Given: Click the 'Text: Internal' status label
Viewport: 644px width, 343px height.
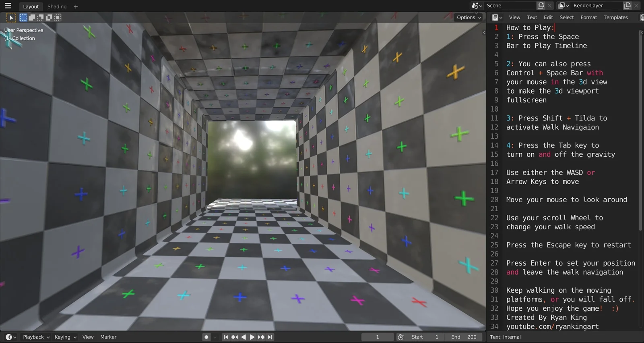Looking at the screenshot, I should click(505, 337).
